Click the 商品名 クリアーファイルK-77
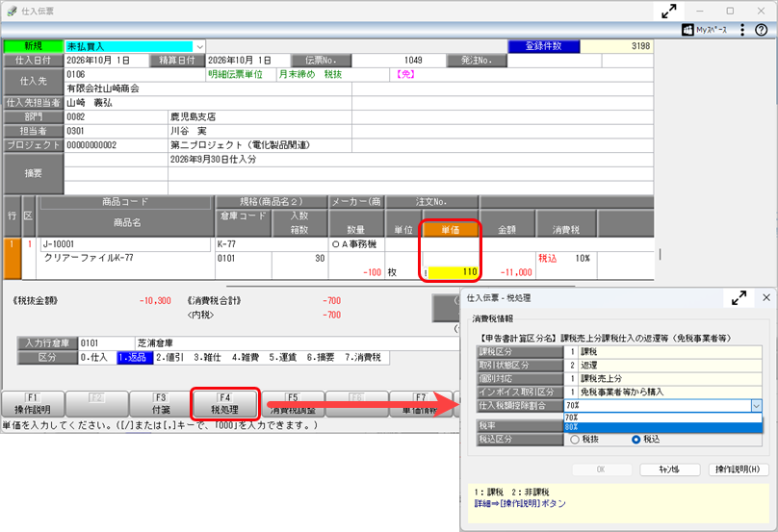The image size is (778, 532). pyautogui.click(x=89, y=259)
